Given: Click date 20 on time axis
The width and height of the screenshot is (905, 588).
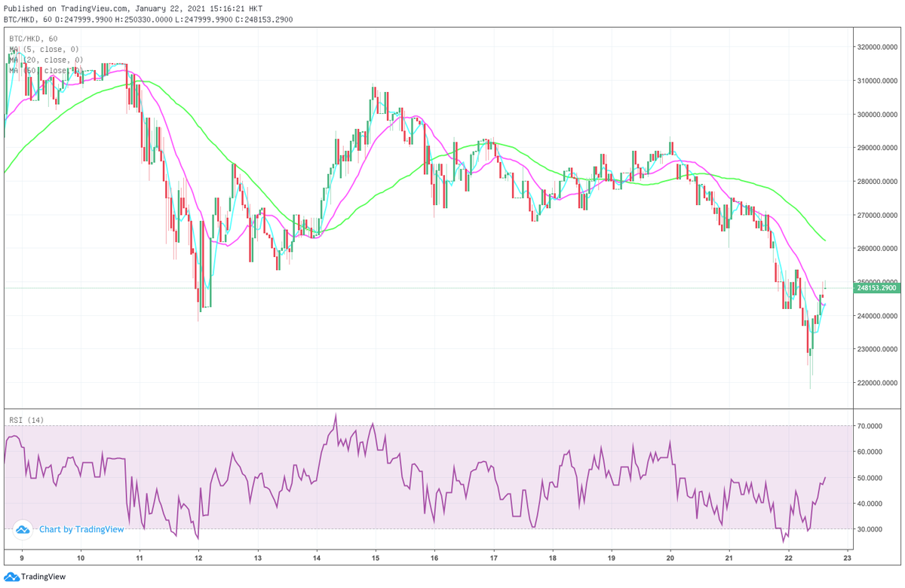Looking at the screenshot, I should point(670,559).
